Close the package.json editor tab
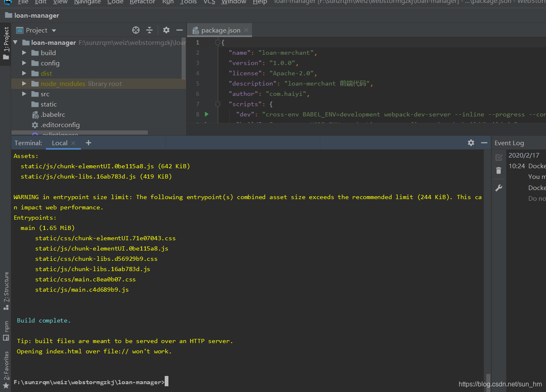The width and height of the screenshot is (546, 392). coord(246,30)
